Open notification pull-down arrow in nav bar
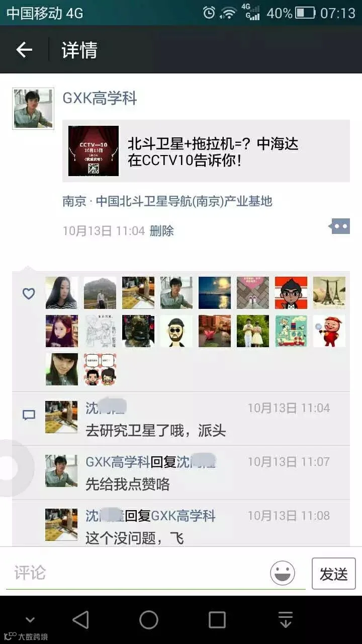The image size is (362, 644). click(x=285, y=620)
